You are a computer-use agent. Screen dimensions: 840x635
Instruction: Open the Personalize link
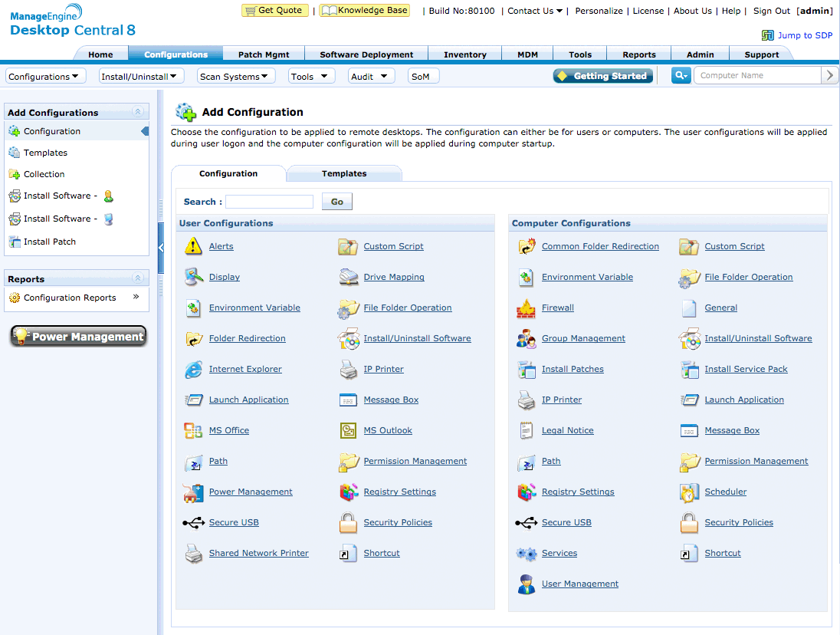(599, 11)
